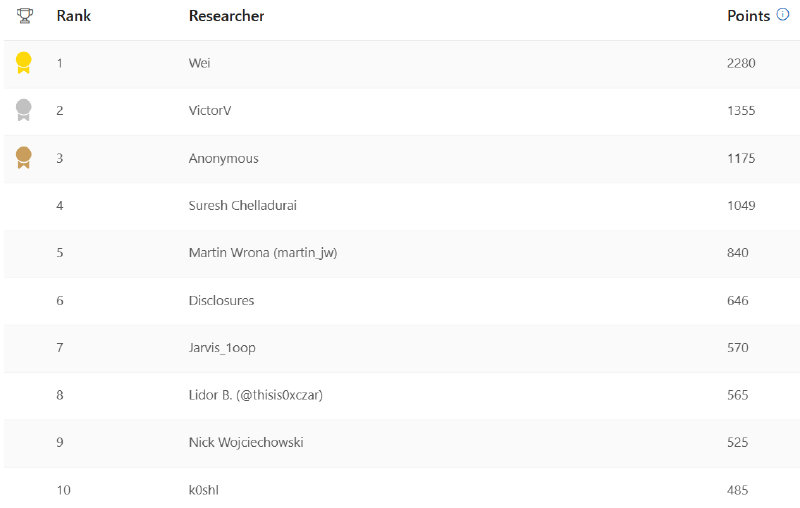Click Lidor B. (@thisis0xczar) name
This screenshot has height=508, width=800.
[255, 395]
